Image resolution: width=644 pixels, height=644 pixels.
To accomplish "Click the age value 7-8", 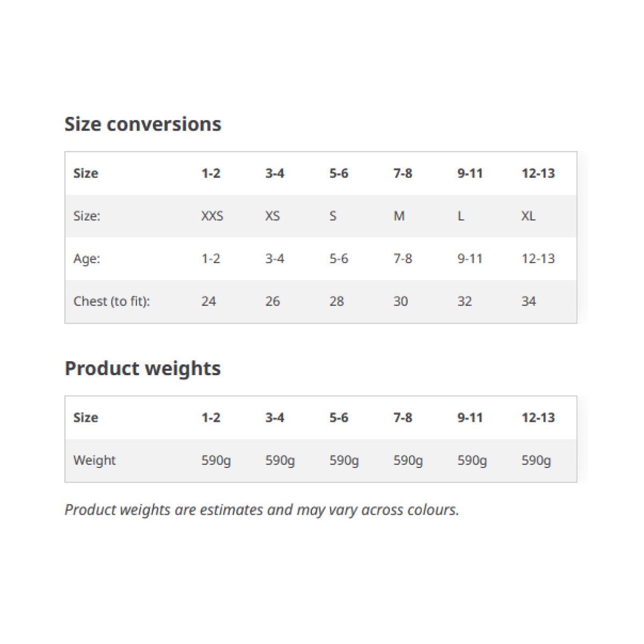I will pyautogui.click(x=402, y=259).
